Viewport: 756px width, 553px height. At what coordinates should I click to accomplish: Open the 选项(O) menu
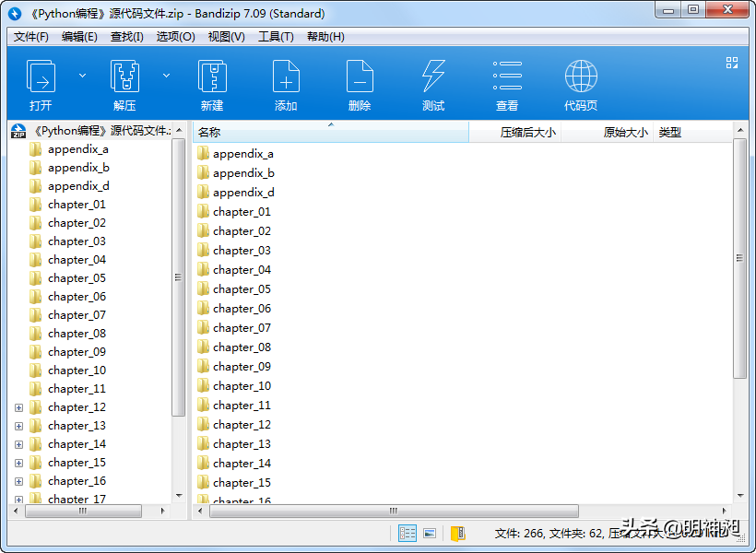(x=175, y=37)
